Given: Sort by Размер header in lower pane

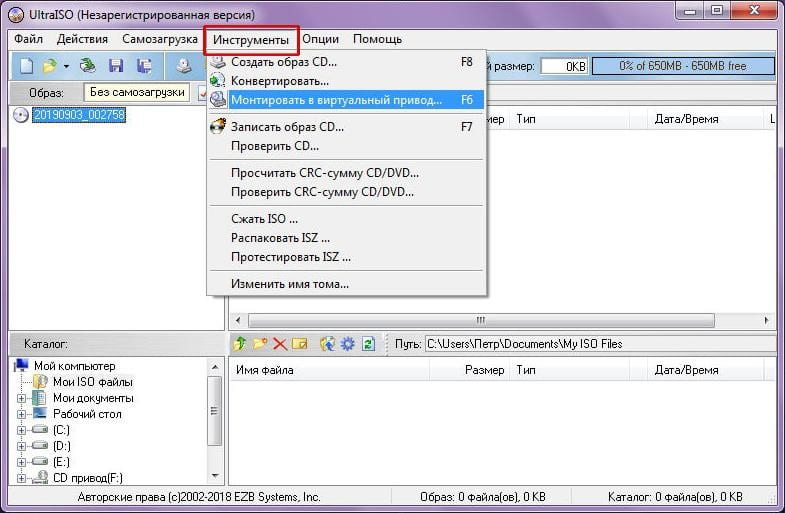Looking at the screenshot, I should [x=469, y=370].
